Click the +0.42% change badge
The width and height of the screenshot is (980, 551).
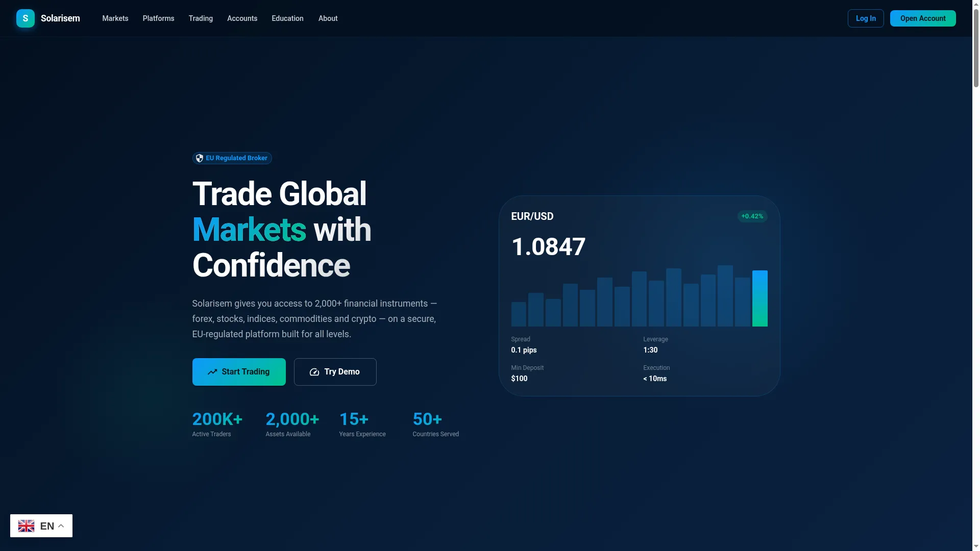752,216
